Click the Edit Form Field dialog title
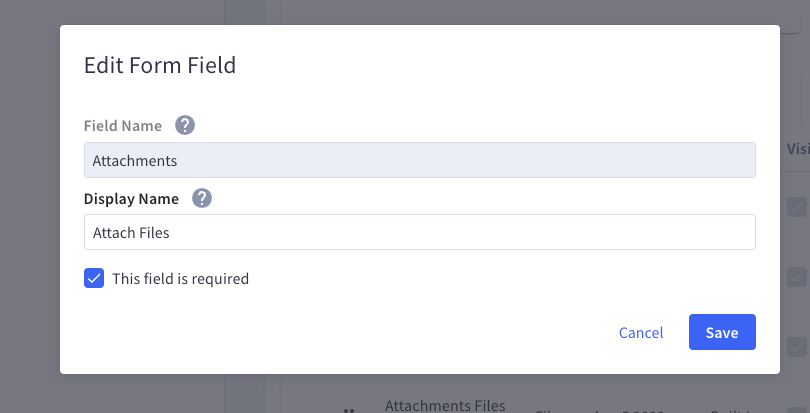 coord(160,65)
